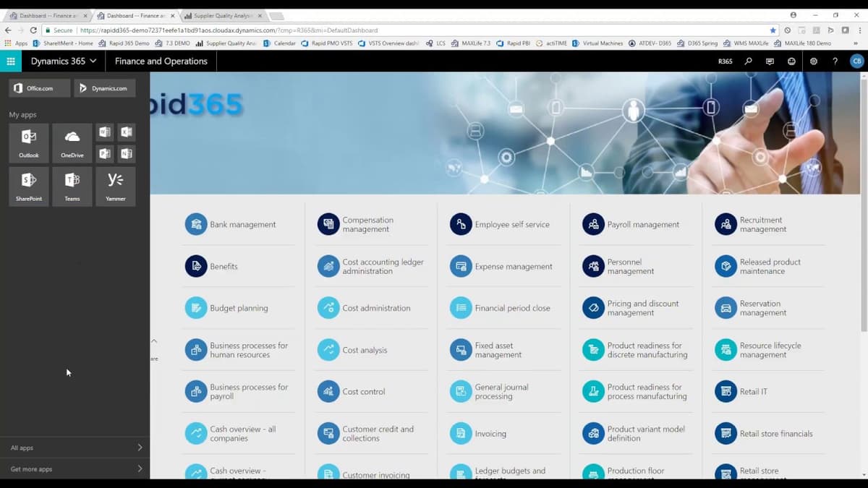
Task: Click the Help question mark icon
Action: click(835, 61)
